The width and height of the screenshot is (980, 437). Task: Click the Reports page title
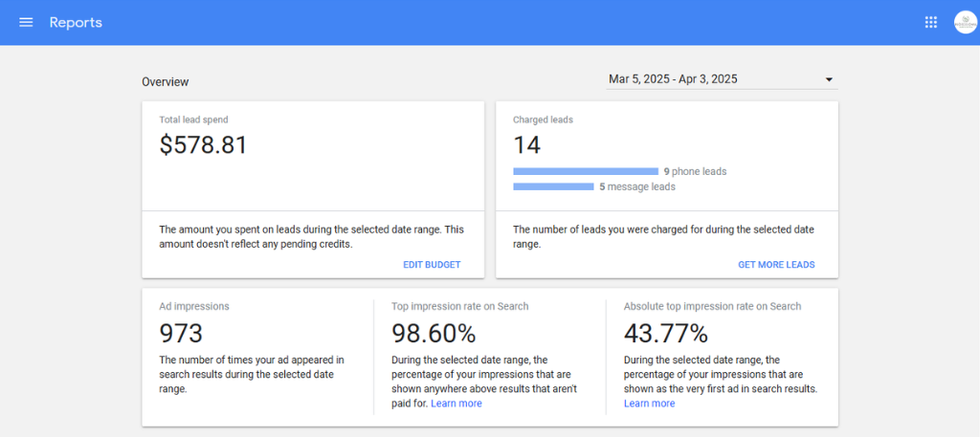[76, 23]
